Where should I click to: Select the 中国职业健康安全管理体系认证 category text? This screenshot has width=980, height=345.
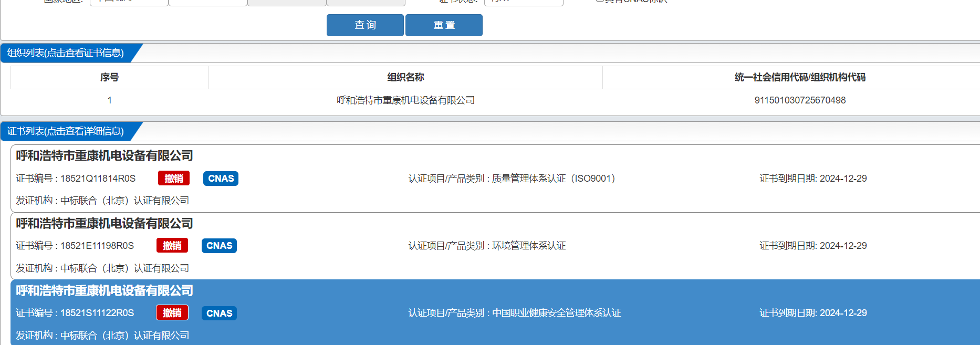tap(557, 313)
